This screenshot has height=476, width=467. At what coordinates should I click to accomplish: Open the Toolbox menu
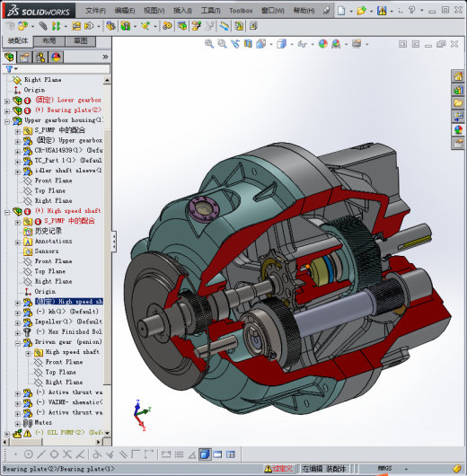click(x=241, y=11)
